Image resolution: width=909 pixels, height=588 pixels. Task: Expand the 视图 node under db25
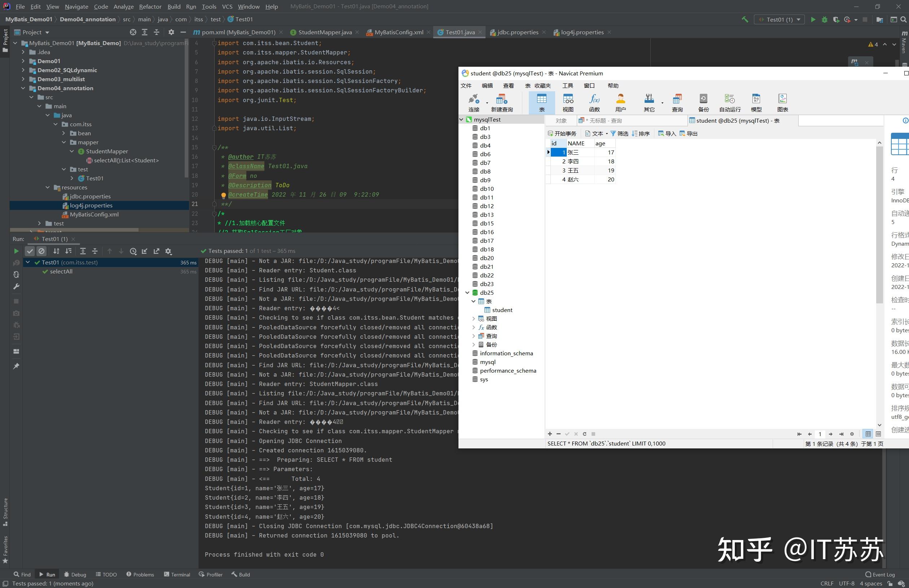tap(473, 319)
